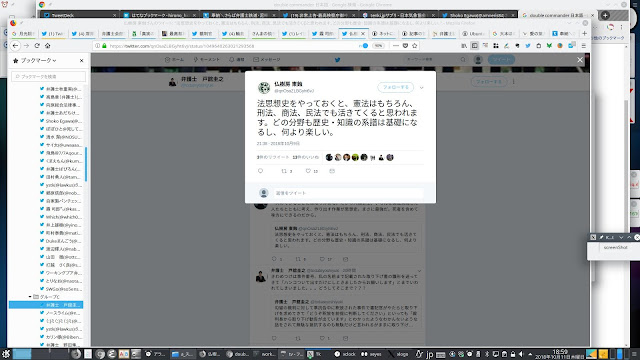640x360 pixels.
Task: Close the tweet modal overlay
Action: [580, 60]
